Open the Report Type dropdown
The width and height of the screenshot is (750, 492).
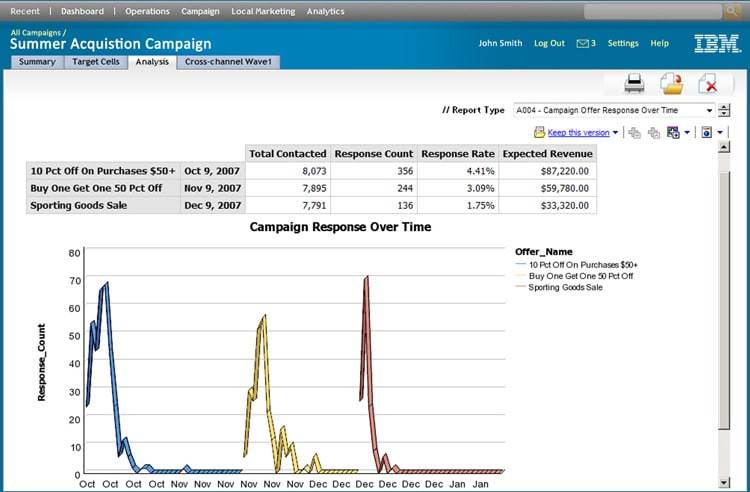tap(612, 110)
